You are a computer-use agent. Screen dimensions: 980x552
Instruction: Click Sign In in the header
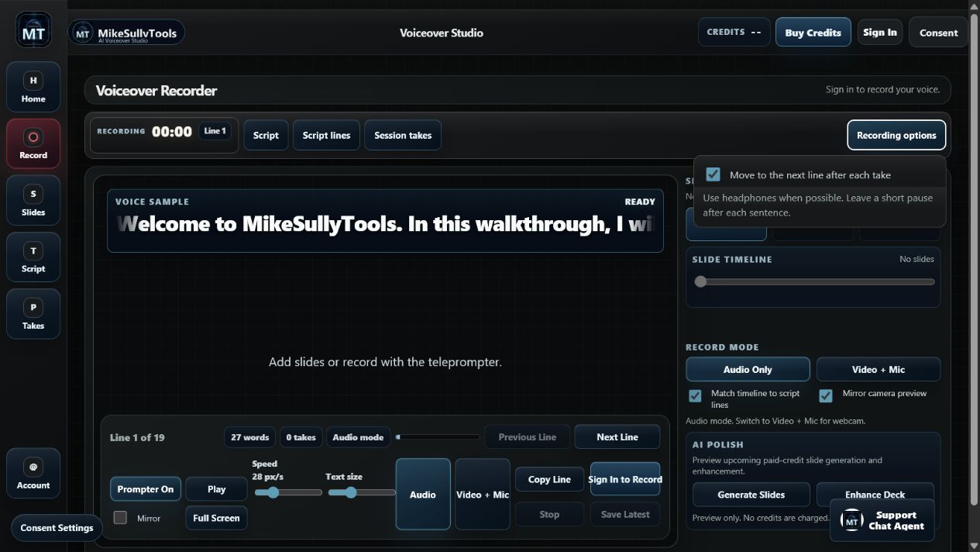tap(880, 33)
